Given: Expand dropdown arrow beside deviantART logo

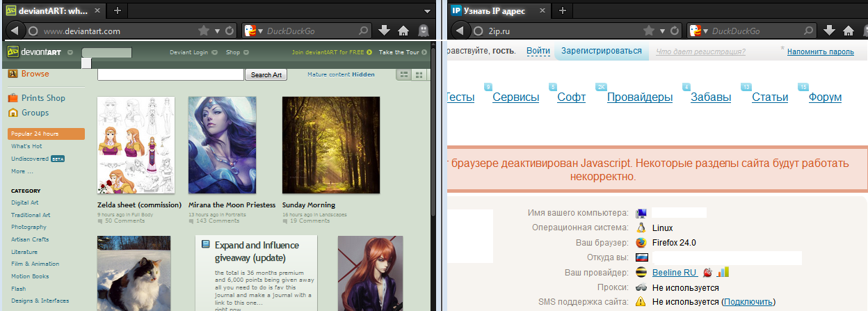Looking at the screenshot, I should [70, 52].
